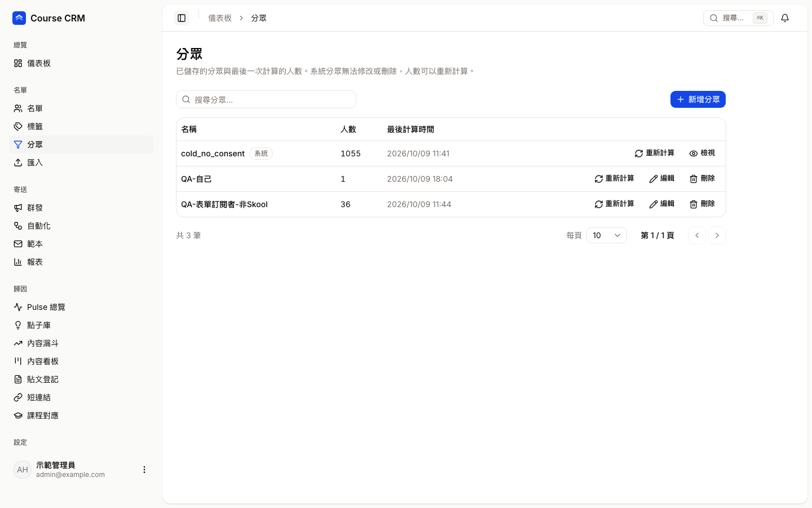
Task: Go to 自動化 automation page
Action: click(81, 226)
